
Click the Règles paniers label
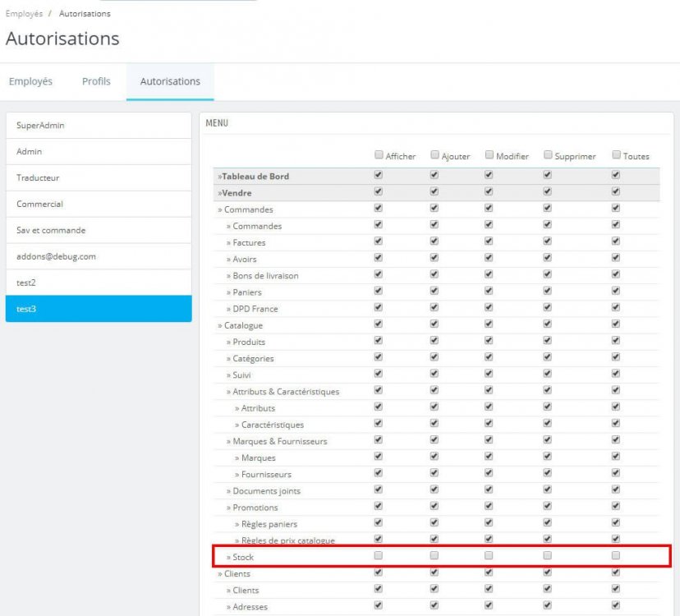point(269,524)
